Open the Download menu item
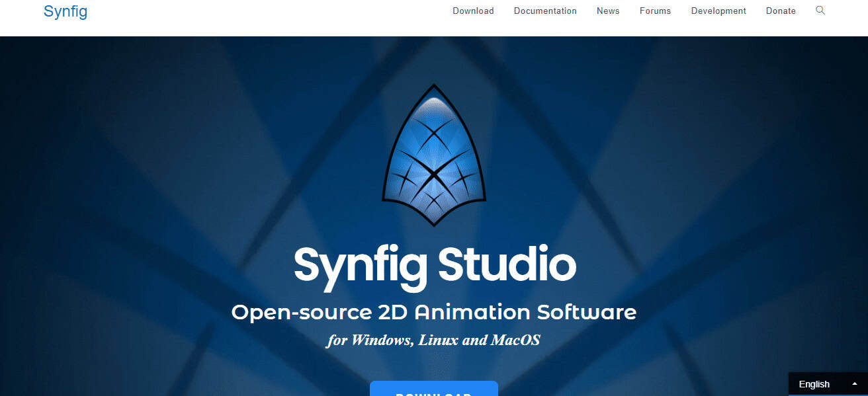This screenshot has width=868, height=396. [x=473, y=11]
